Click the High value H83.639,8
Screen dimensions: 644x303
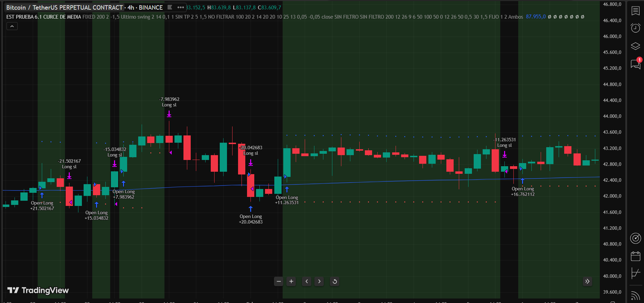pyautogui.click(x=219, y=7)
